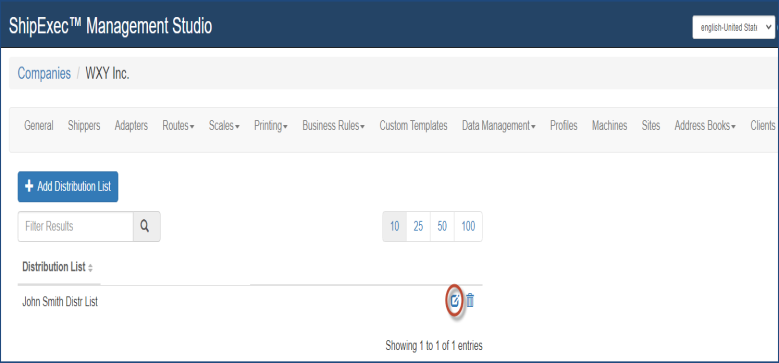
Task: Follow the Companies breadcrumb link
Action: click(44, 73)
